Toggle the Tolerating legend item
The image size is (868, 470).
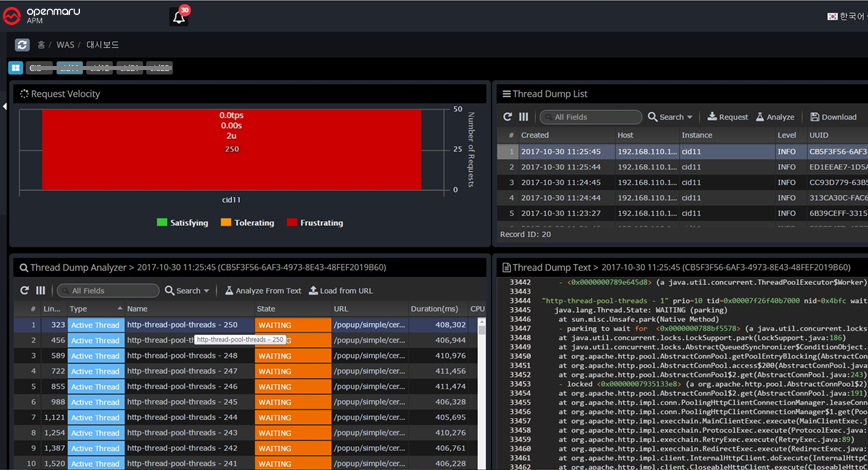[x=246, y=223]
